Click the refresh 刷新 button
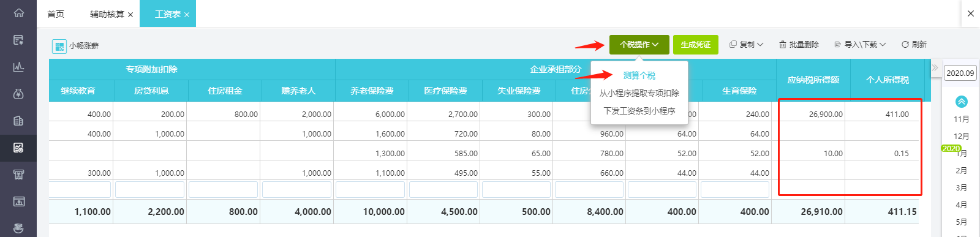The image size is (980, 237). click(914, 45)
